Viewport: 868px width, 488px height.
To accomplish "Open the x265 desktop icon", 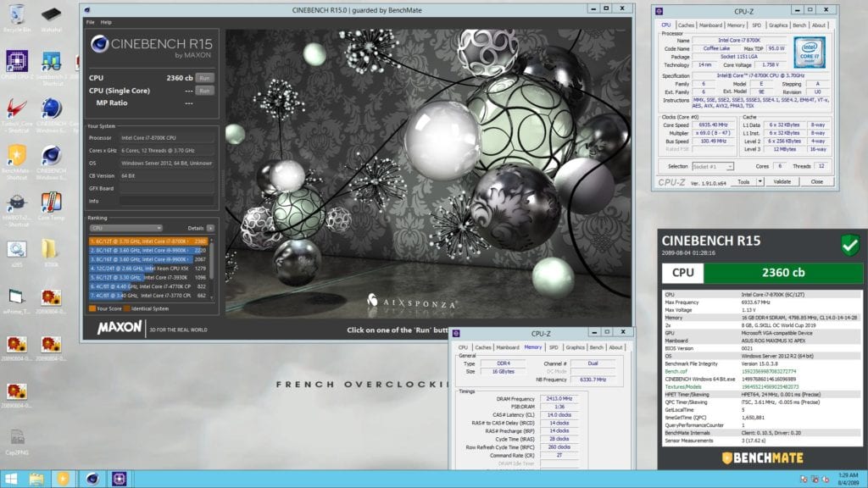I will [x=17, y=250].
